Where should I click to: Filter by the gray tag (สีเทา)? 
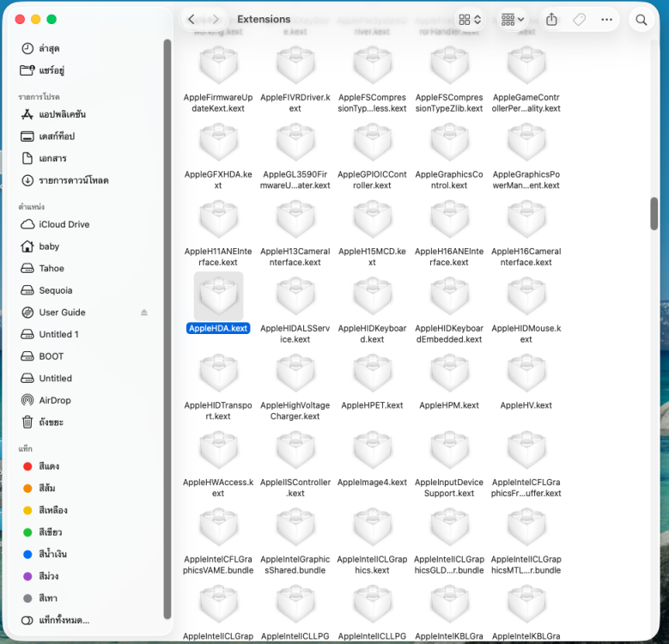[85, 598]
